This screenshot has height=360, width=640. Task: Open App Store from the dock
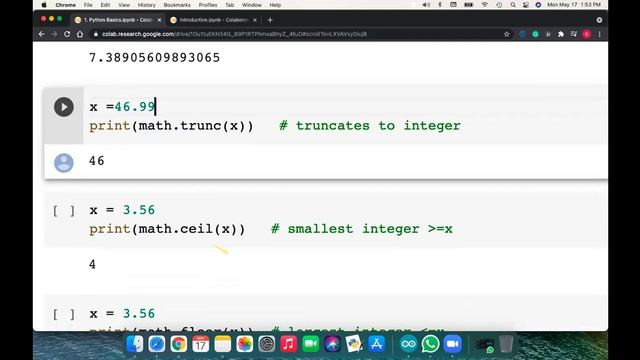coord(376,344)
